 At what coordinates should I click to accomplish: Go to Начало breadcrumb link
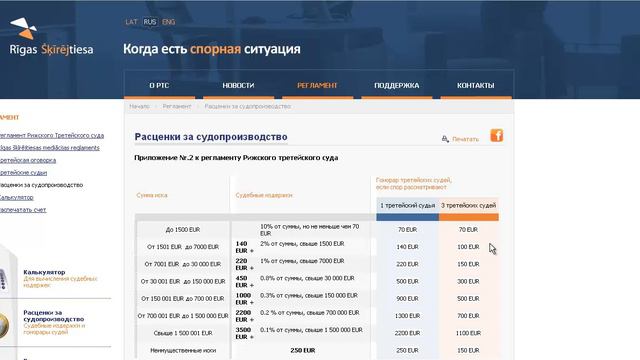point(140,107)
